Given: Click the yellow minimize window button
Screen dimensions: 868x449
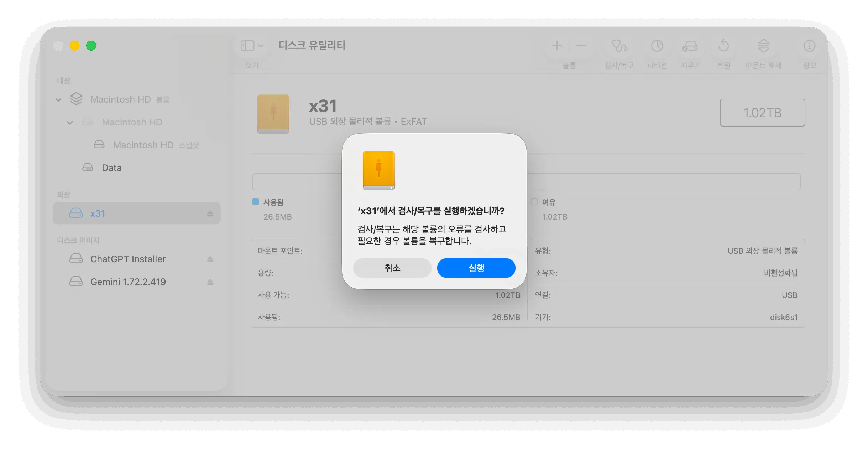Looking at the screenshot, I should [75, 46].
